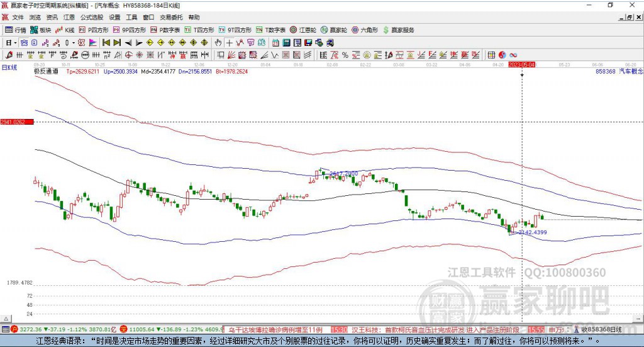Click the 深 Shenzhen index badge
Viewport: 644px width, 347px height.
click(x=124, y=329)
